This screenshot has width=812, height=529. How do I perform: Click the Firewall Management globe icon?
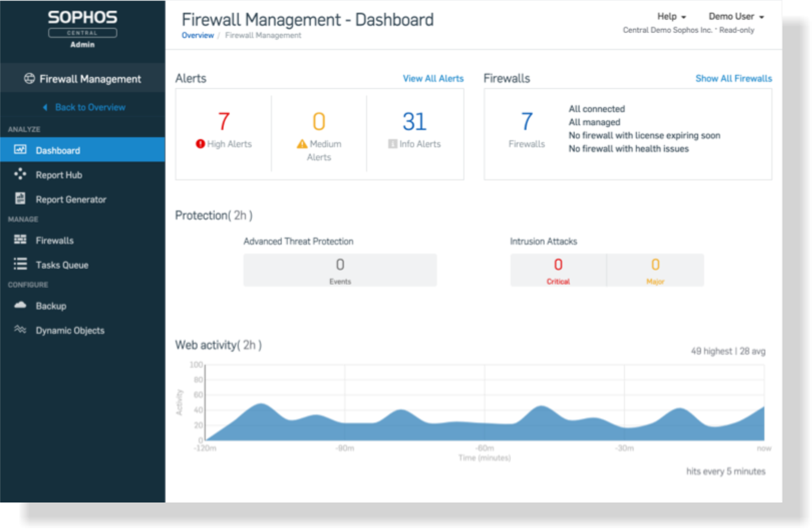click(30, 78)
